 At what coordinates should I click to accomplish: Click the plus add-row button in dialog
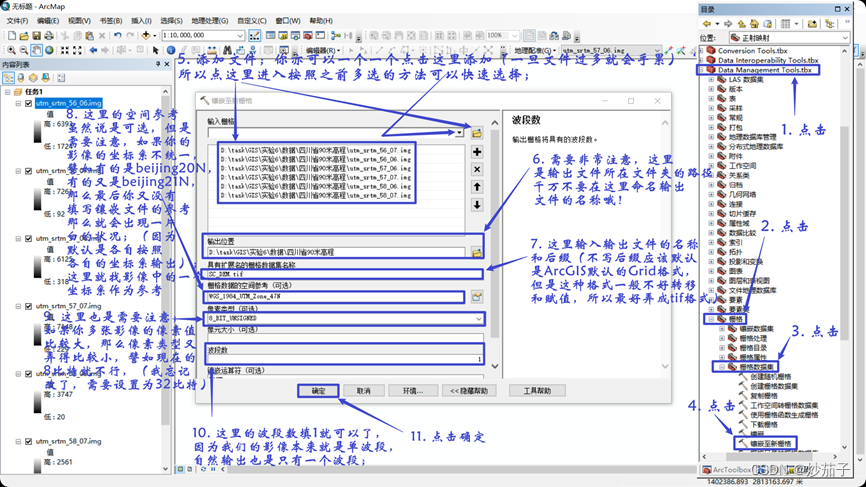click(477, 152)
